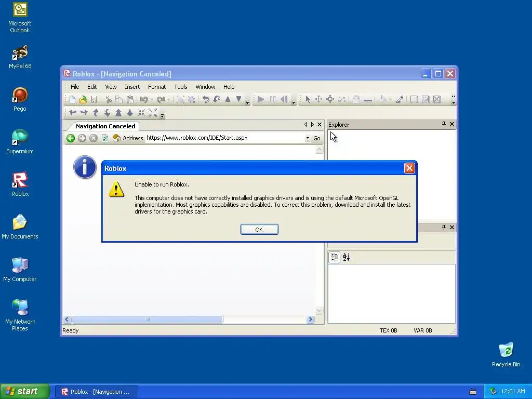Select the Navigation Canceled tab
532x399 pixels.
(105, 126)
